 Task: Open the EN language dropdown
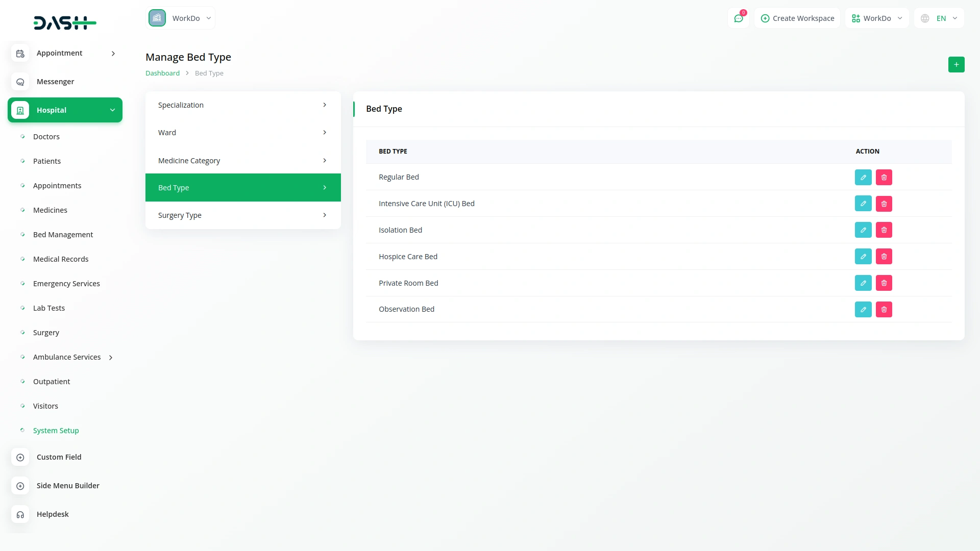(x=939, y=18)
